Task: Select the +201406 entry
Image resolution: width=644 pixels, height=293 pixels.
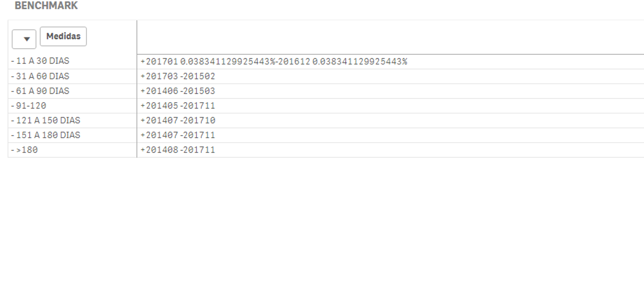Action: coord(159,91)
